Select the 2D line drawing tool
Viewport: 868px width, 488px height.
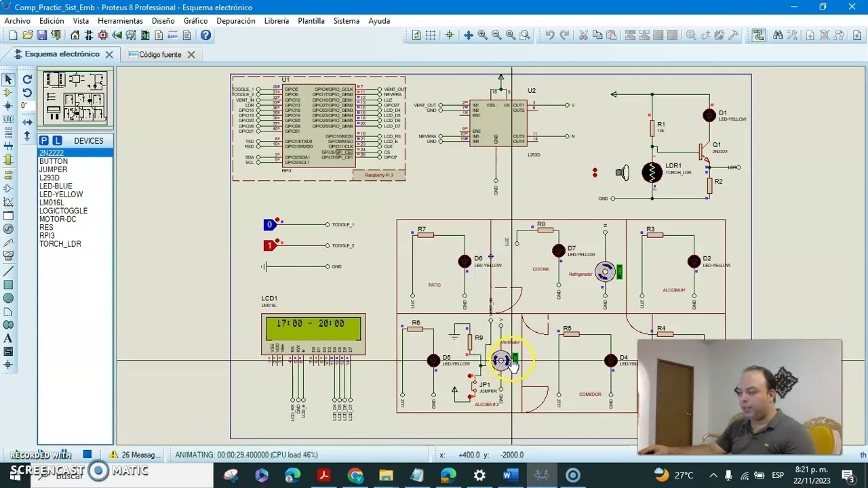pos(8,270)
